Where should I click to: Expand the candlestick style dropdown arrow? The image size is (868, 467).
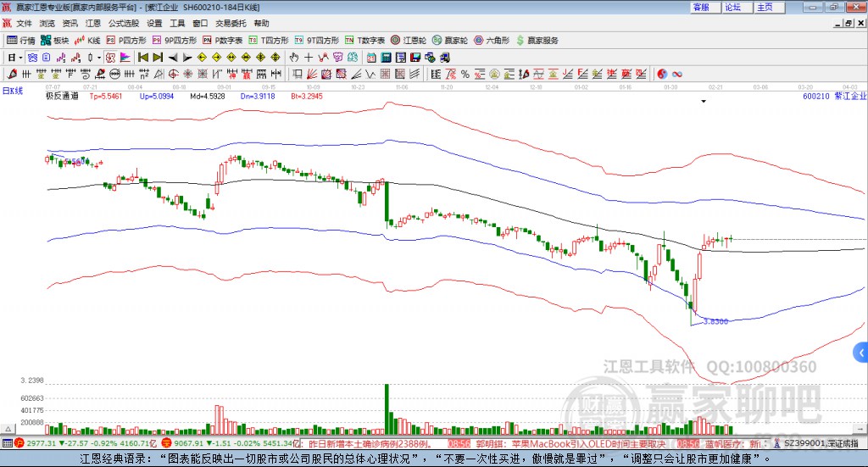tap(99, 58)
